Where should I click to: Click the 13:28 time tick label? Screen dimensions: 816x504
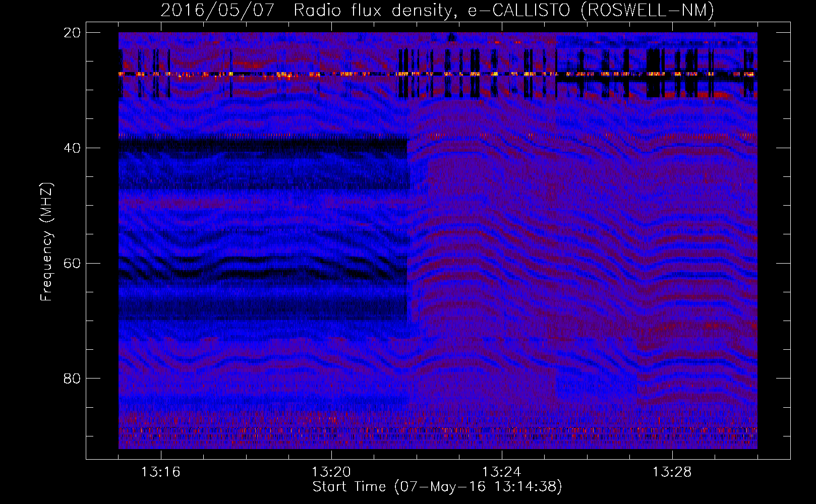point(672,472)
